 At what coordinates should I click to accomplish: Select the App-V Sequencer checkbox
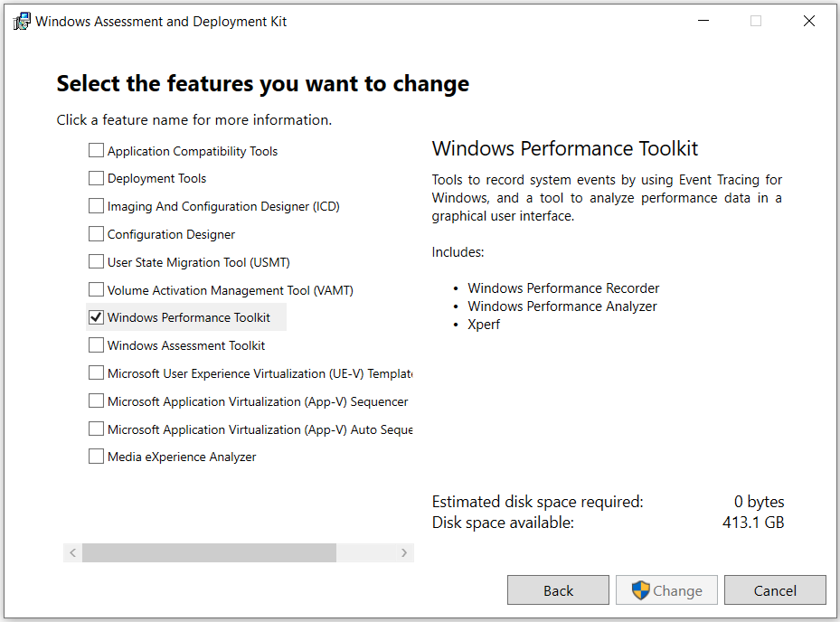[x=96, y=401]
